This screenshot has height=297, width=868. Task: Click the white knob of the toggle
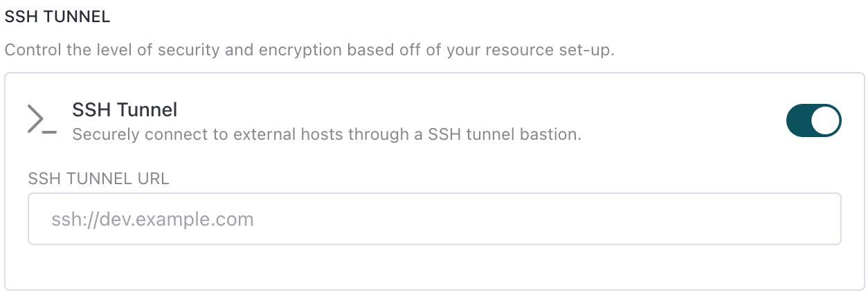(826, 120)
